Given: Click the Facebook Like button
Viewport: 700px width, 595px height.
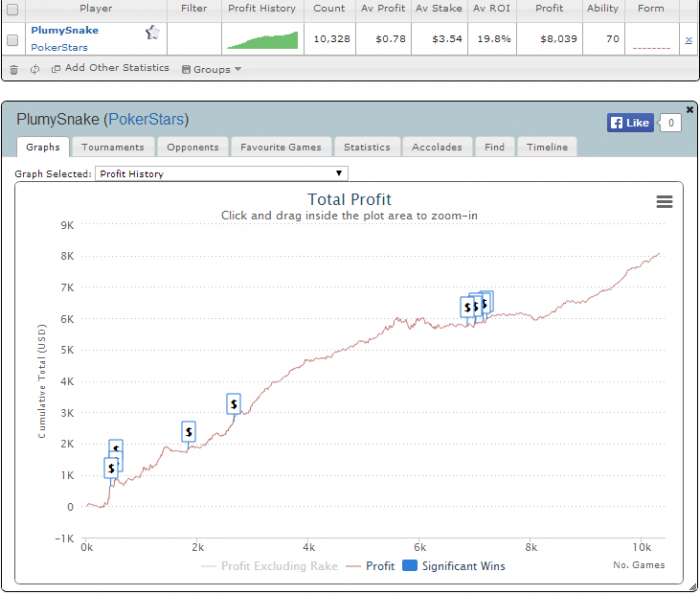Looking at the screenshot, I should [630, 123].
